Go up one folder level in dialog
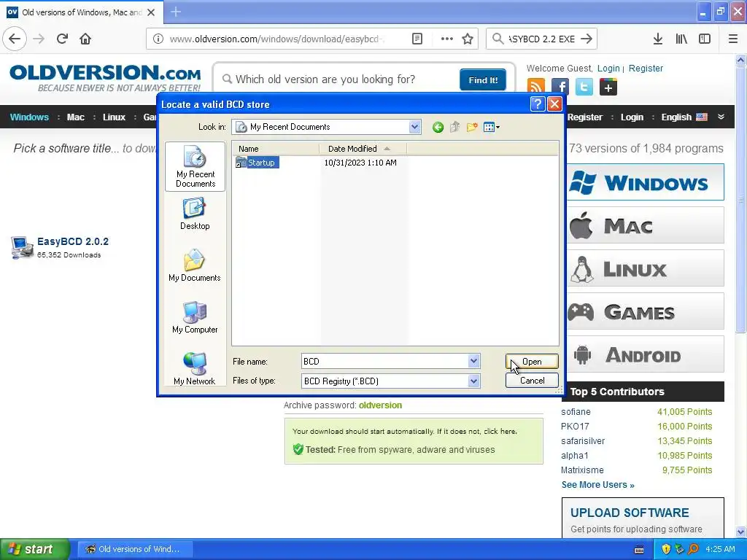Image resolution: width=747 pixels, height=560 pixels. pyautogui.click(x=455, y=127)
